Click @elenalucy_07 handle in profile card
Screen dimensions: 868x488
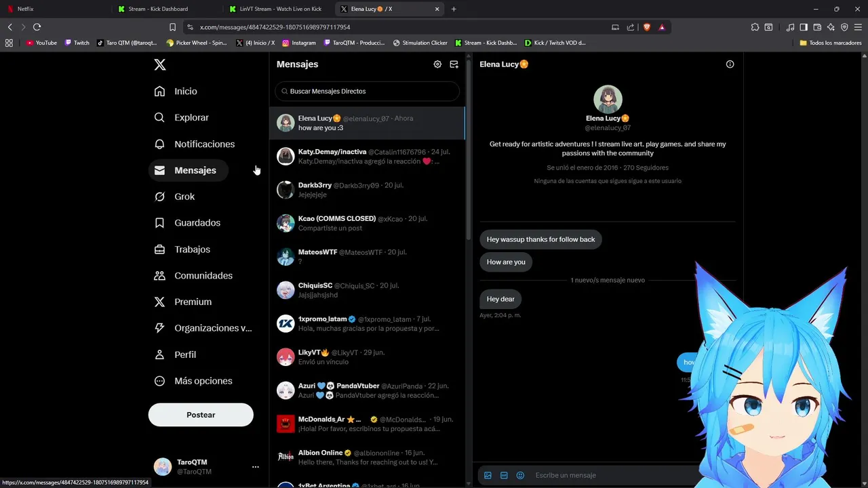[608, 127]
